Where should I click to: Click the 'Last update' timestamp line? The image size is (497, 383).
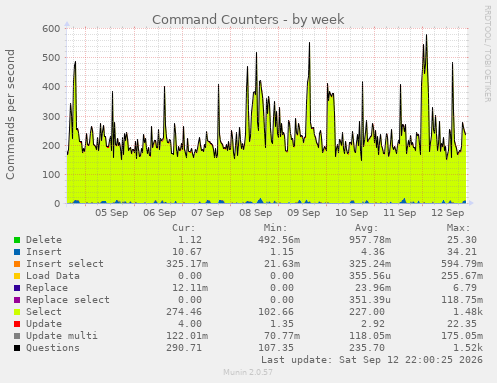[x=372, y=360]
